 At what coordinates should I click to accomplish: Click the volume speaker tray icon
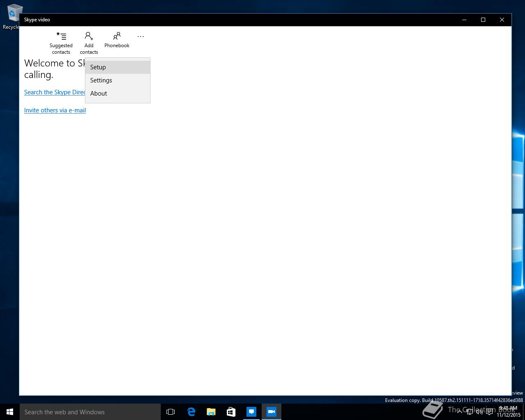pyautogui.click(x=479, y=412)
